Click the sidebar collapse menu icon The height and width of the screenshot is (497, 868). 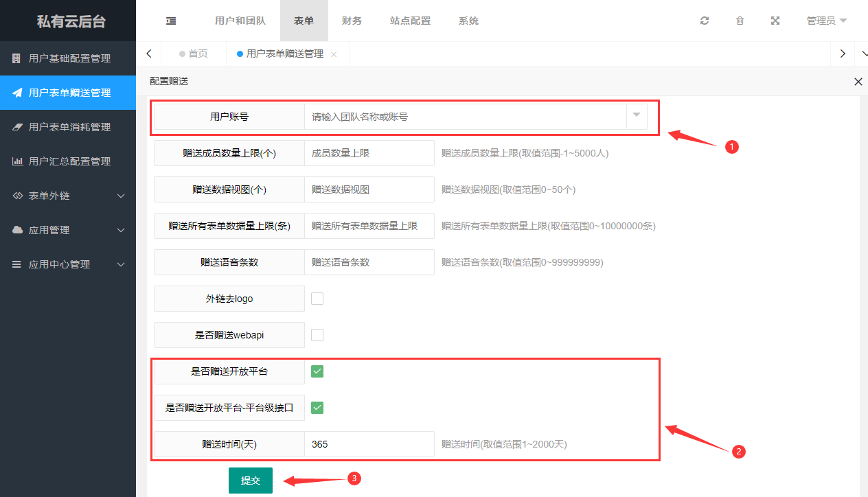(171, 21)
